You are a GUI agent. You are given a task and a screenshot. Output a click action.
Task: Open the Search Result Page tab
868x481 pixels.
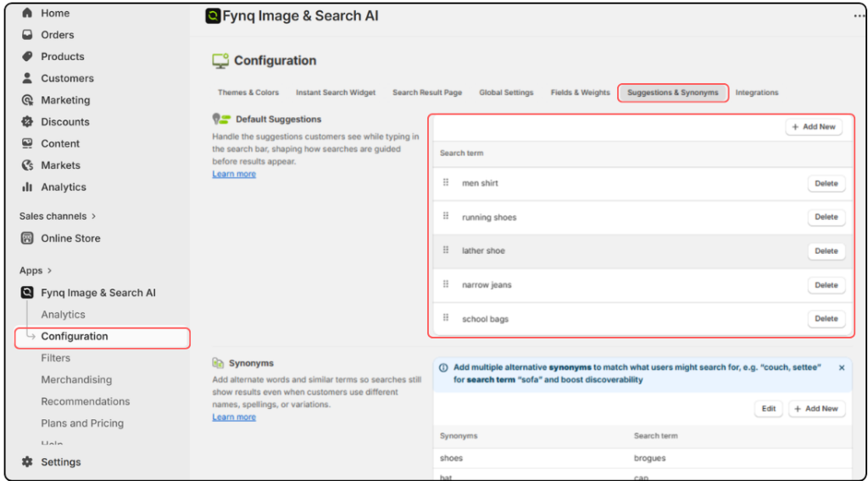427,92
